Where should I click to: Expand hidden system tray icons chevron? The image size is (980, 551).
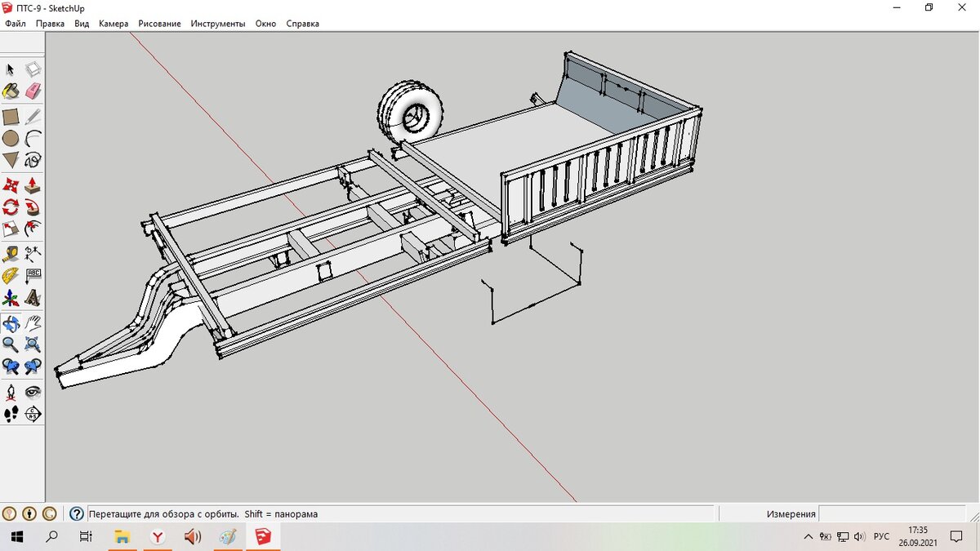pyautogui.click(x=808, y=537)
